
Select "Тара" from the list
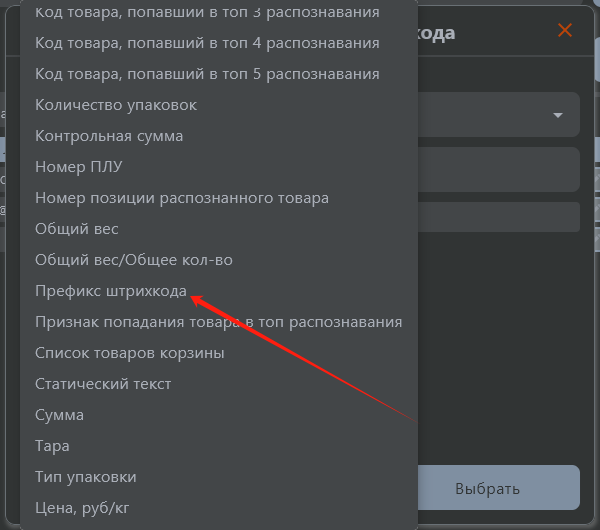tap(52, 446)
